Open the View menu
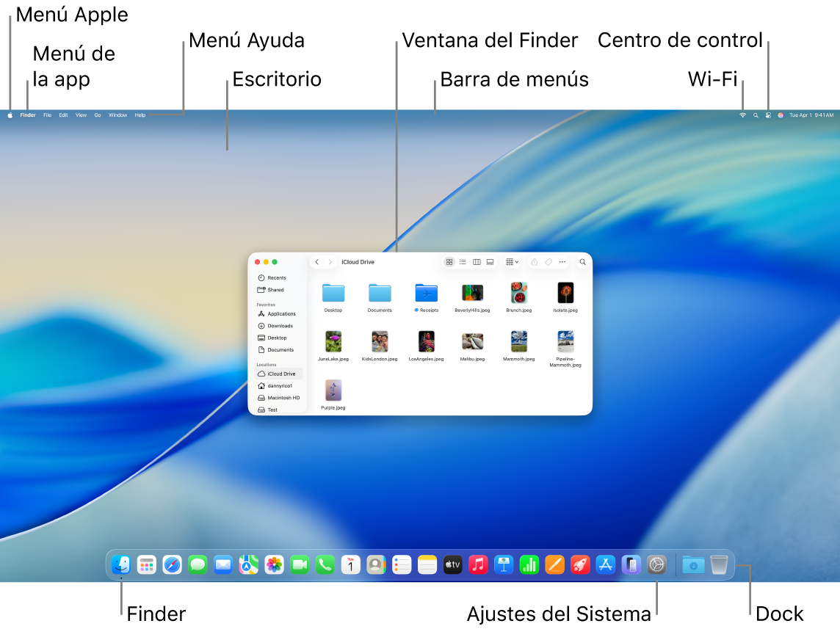 81,114
